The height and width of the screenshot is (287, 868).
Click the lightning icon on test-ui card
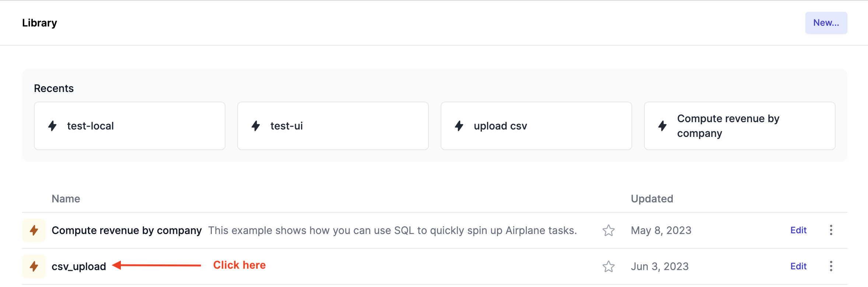tap(256, 126)
